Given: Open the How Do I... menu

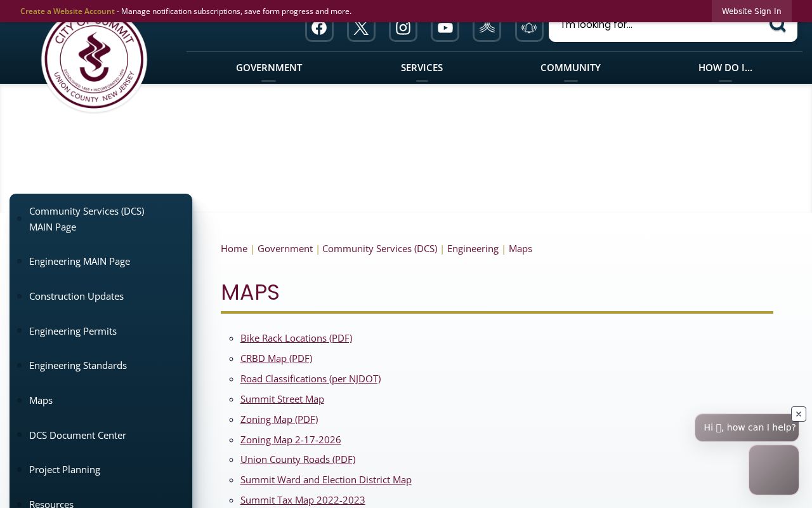Looking at the screenshot, I should (725, 68).
